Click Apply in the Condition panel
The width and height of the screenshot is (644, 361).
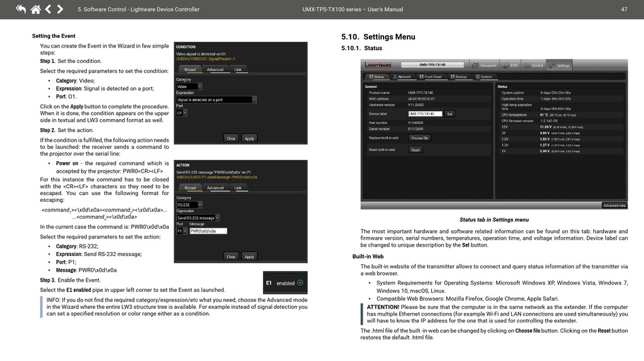(249, 138)
